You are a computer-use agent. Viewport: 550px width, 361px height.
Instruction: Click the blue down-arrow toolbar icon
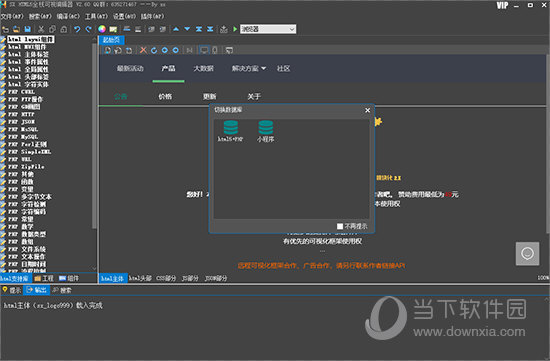[x=187, y=29]
